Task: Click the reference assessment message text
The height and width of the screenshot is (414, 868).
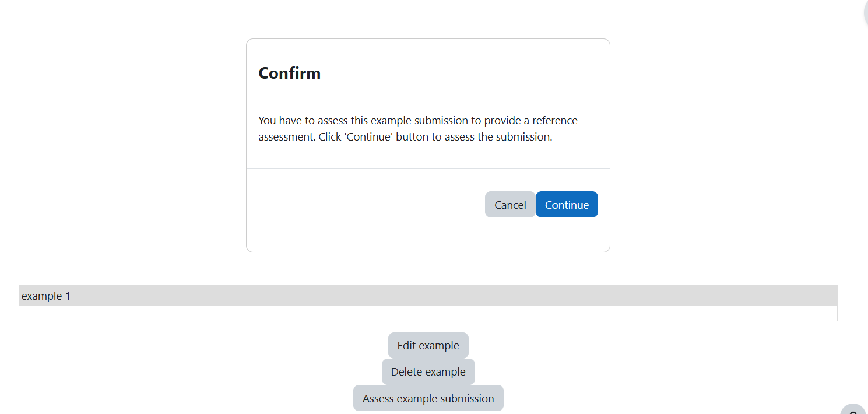Action: (x=418, y=129)
